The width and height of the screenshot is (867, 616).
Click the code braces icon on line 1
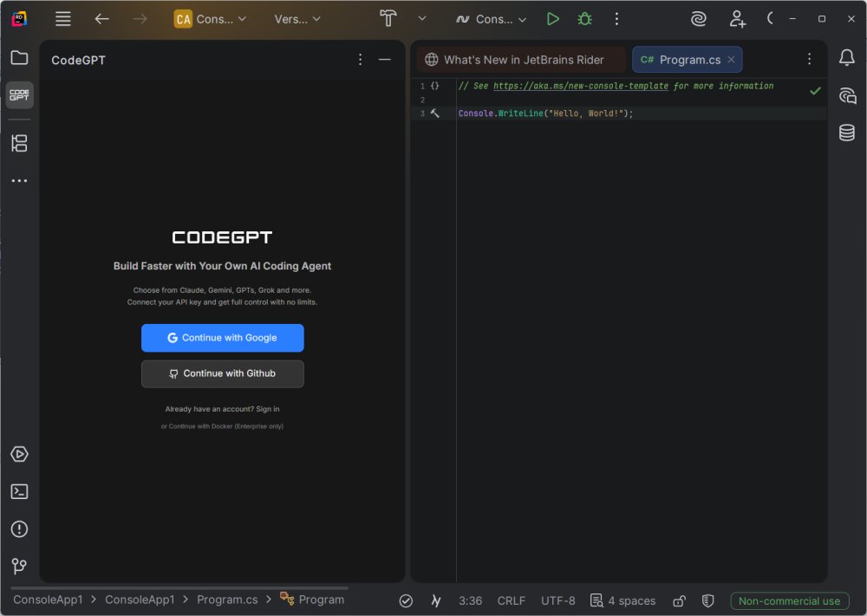coord(435,86)
